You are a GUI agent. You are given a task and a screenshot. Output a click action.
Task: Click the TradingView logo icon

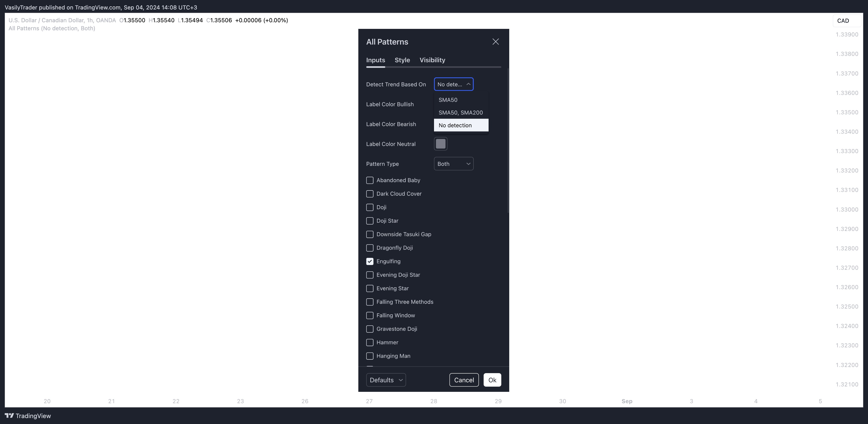pyautogui.click(x=9, y=415)
